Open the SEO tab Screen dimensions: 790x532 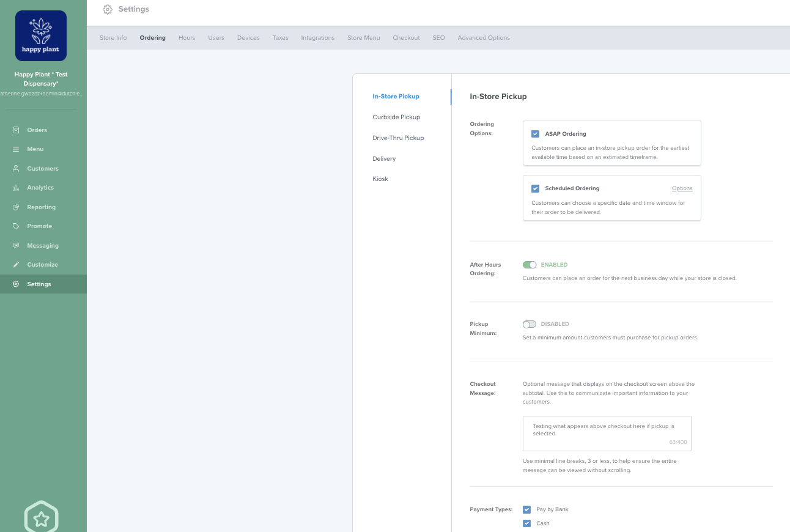[x=438, y=38]
